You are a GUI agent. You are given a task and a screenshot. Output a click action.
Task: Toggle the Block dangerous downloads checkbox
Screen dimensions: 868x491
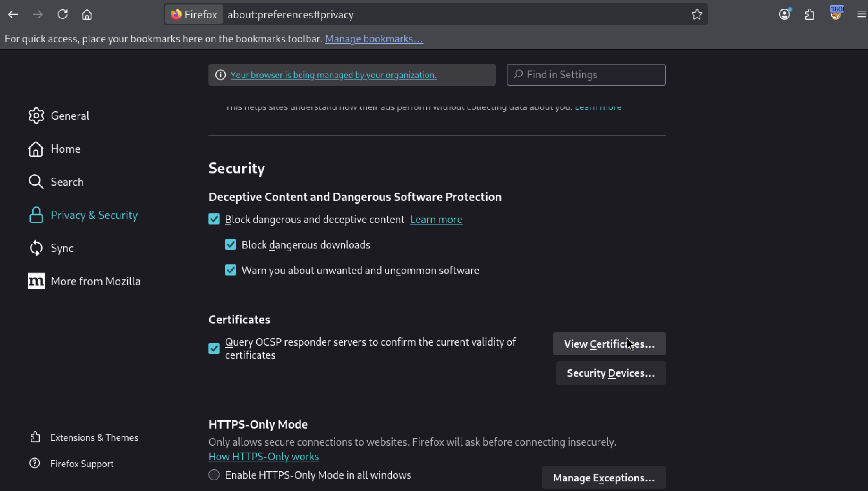230,245
